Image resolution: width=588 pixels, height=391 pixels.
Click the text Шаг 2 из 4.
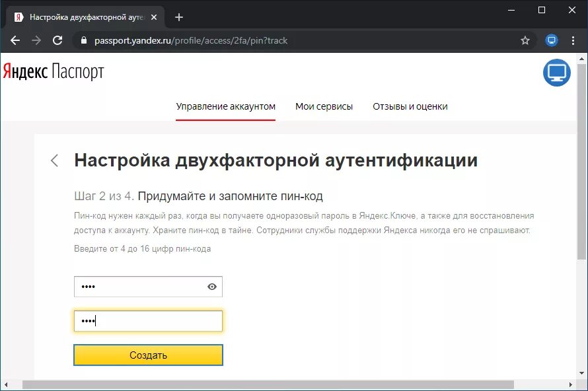pos(104,196)
